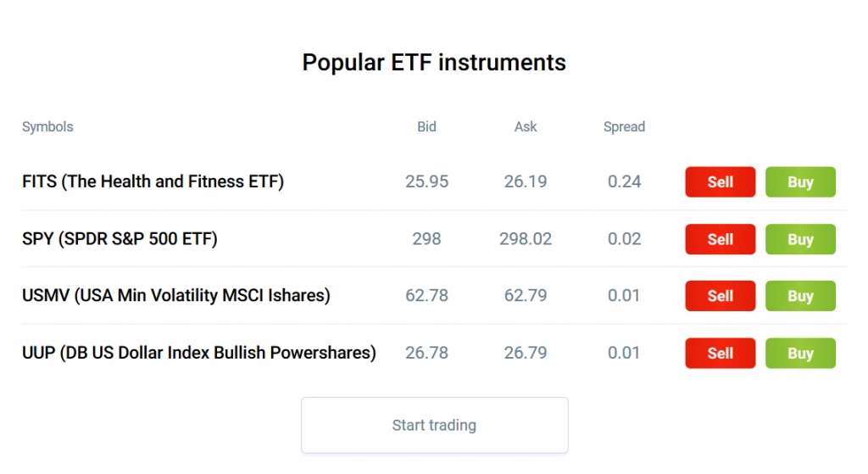Image resolution: width=868 pixels, height=474 pixels.
Task: Open SPY (SPDR S&P 500 ETF) name
Action: (x=120, y=239)
